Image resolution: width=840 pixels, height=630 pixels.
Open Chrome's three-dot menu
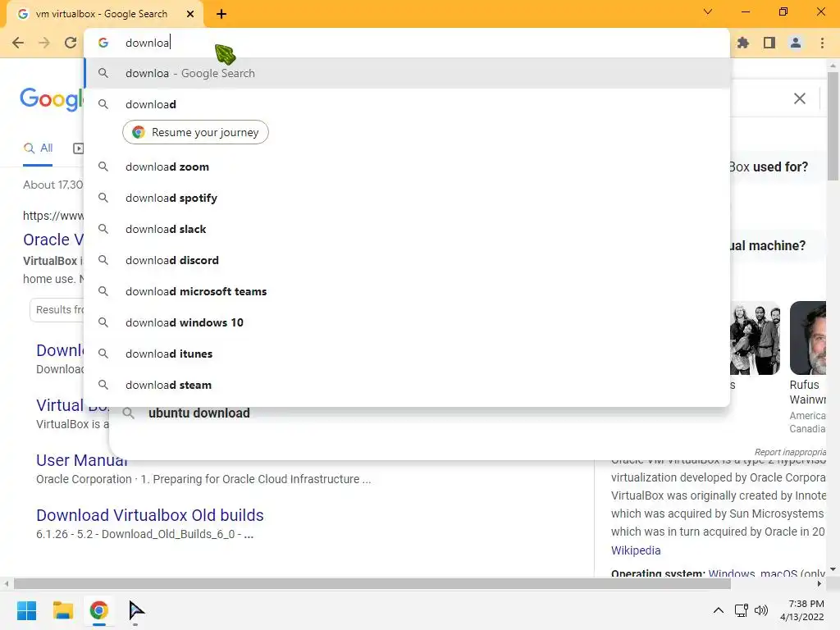822,43
